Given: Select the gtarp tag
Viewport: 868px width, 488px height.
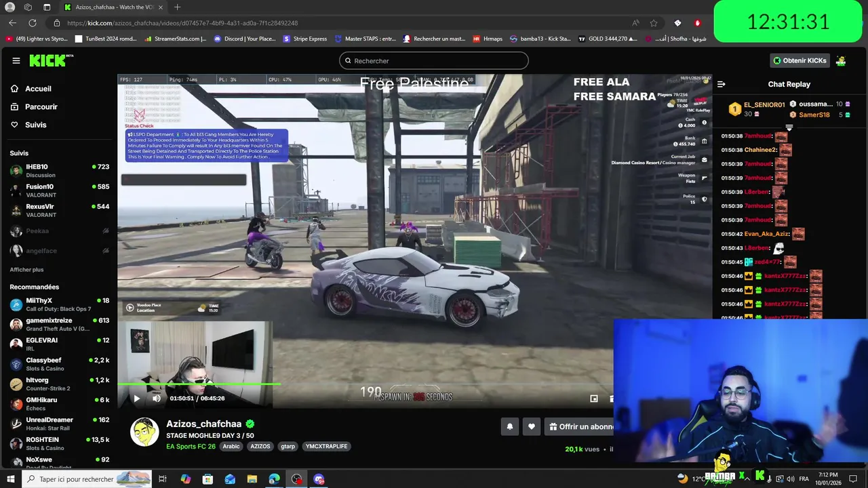Looking at the screenshot, I should click(288, 447).
